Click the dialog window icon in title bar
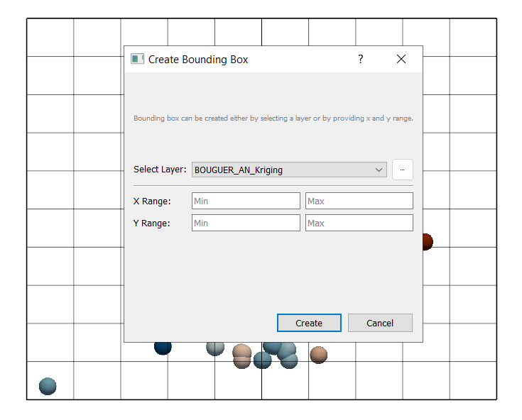The image size is (522, 420). (137, 60)
